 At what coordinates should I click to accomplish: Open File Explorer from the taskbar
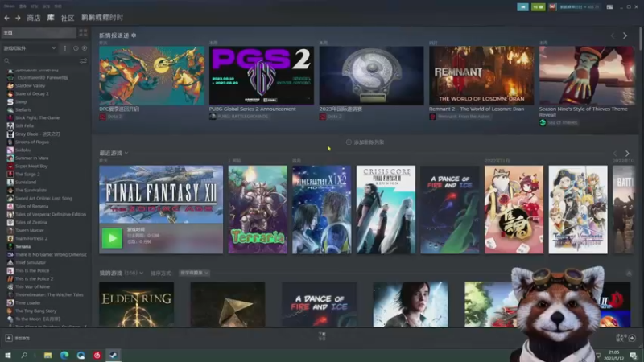(48, 355)
